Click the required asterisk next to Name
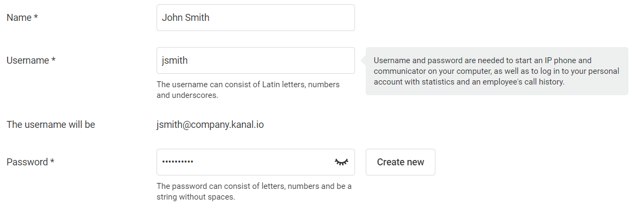 coord(36,17)
